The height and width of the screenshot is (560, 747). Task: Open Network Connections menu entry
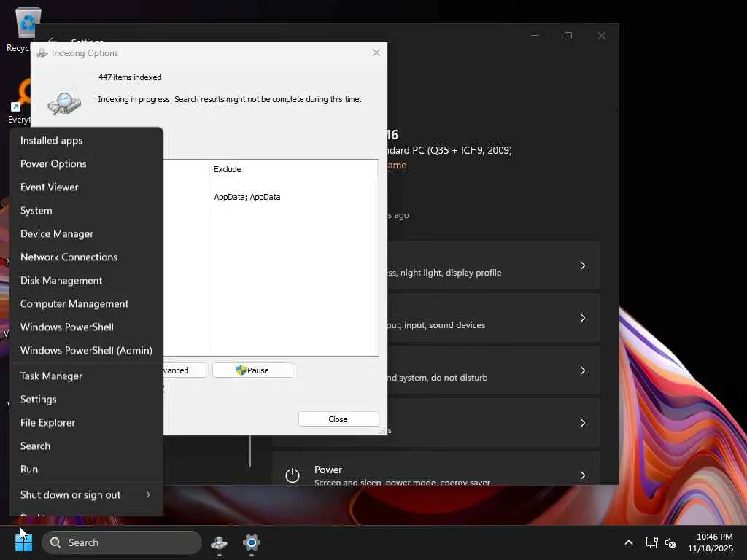pos(86,257)
